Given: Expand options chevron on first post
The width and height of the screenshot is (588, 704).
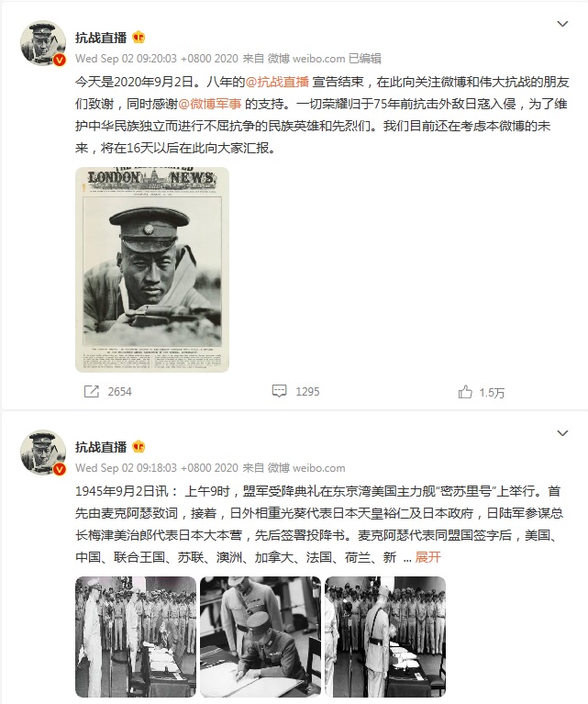Looking at the screenshot, I should click(562, 24).
